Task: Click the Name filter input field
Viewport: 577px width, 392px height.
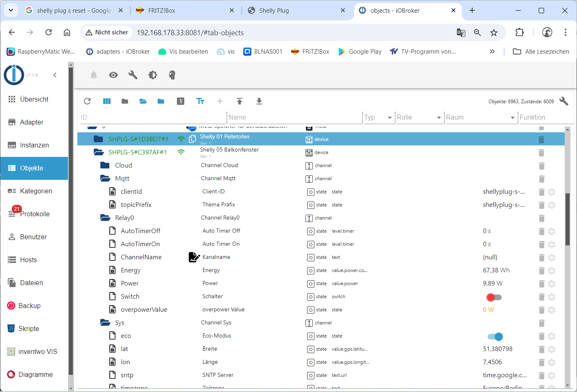Action: [294, 118]
